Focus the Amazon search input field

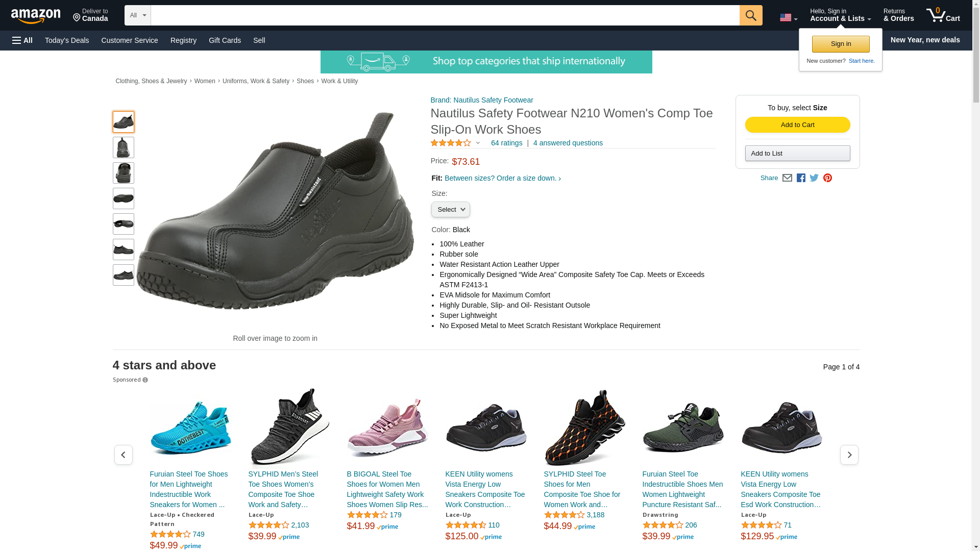(445, 15)
